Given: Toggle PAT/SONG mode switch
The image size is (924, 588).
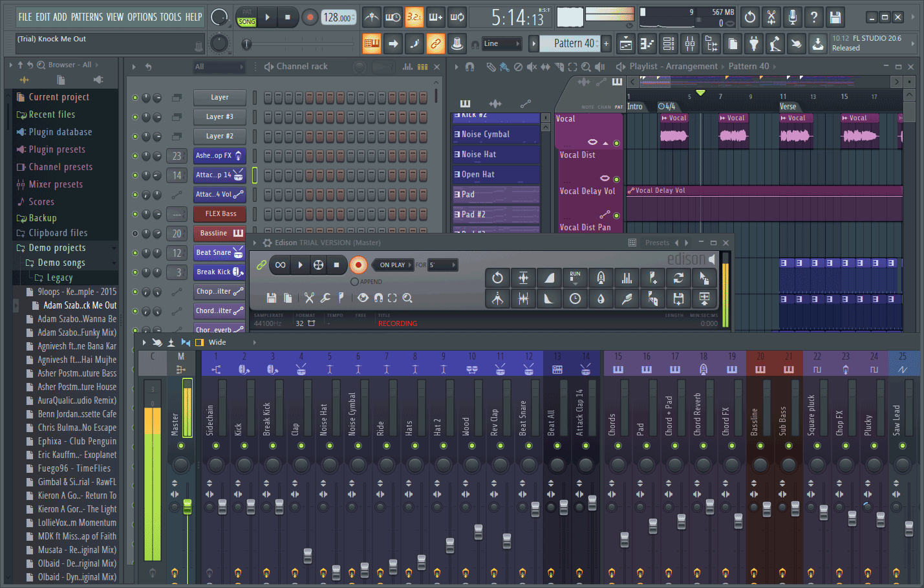Looking at the screenshot, I should point(246,17).
